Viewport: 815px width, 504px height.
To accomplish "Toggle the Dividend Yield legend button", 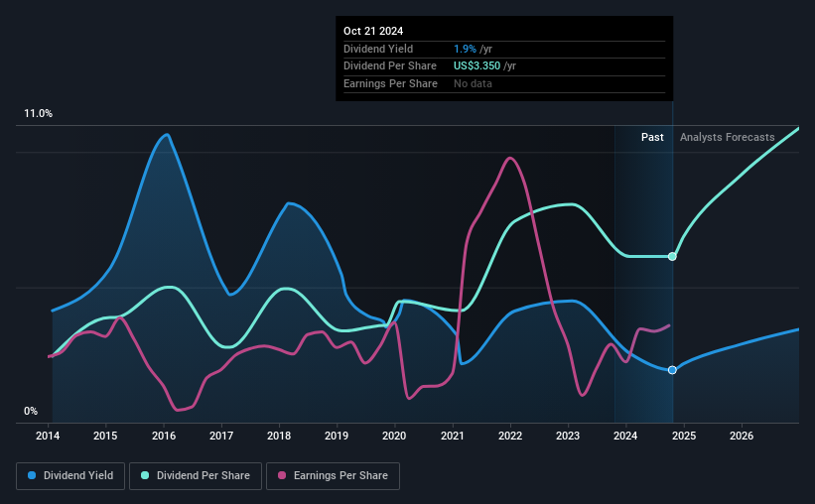I will tap(70, 476).
